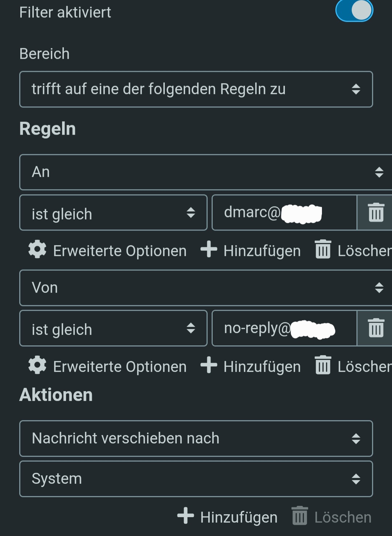392x536 pixels.
Task: Click trash icon of Löschen under Von rule
Action: [323, 365]
